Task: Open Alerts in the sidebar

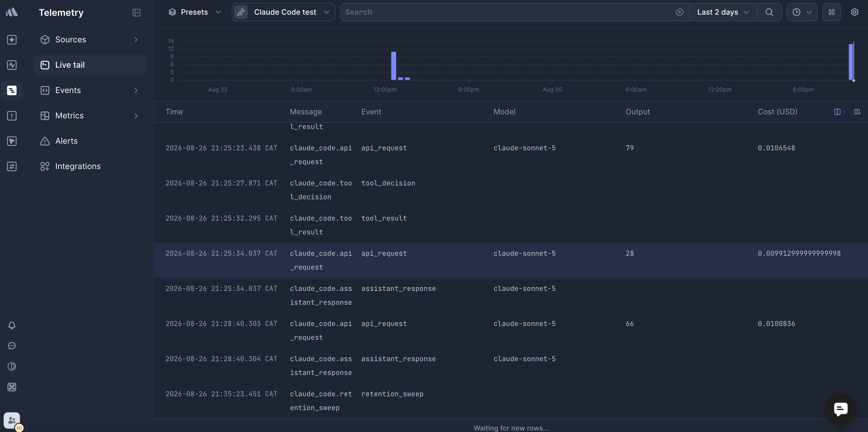Action: point(90,141)
